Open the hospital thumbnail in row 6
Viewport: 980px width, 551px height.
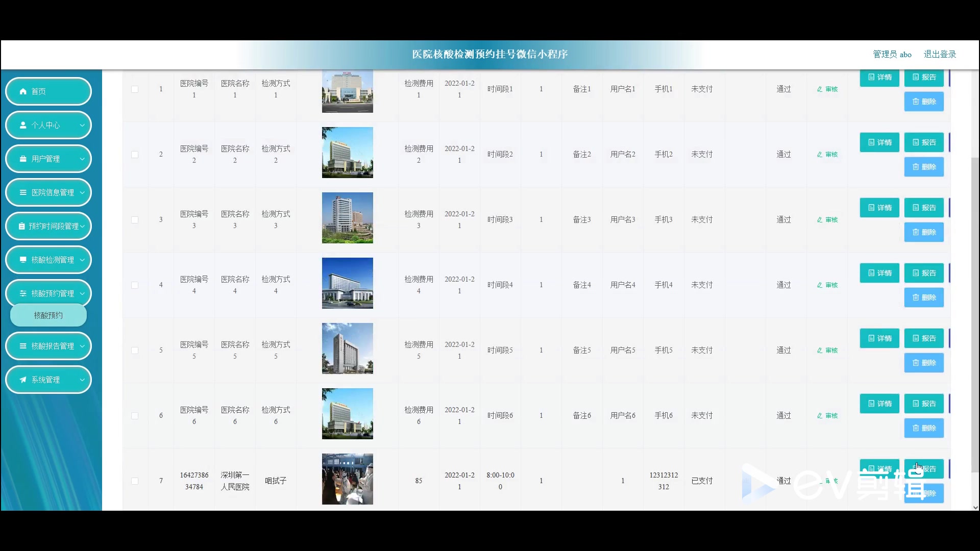[x=347, y=414]
